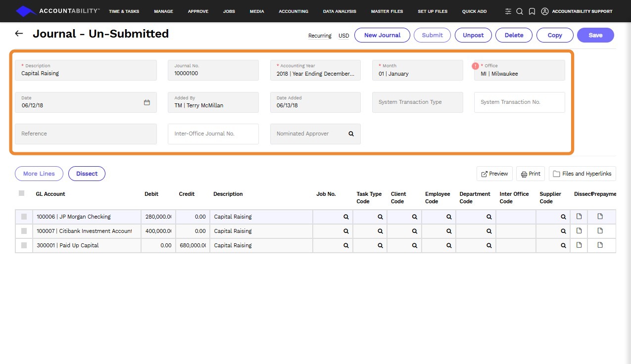Open the calendar picker in Date field
Image resolution: width=631 pixels, height=364 pixels.
coord(147,102)
